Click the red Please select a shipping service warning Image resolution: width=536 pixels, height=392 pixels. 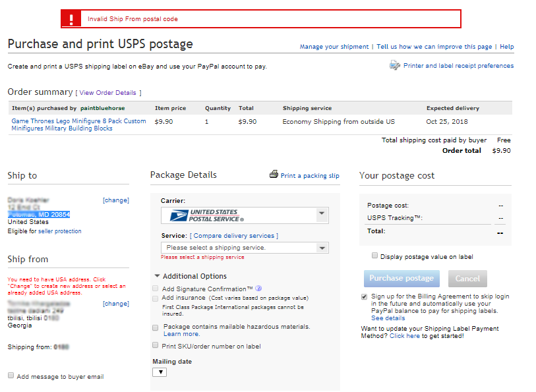[202, 258]
